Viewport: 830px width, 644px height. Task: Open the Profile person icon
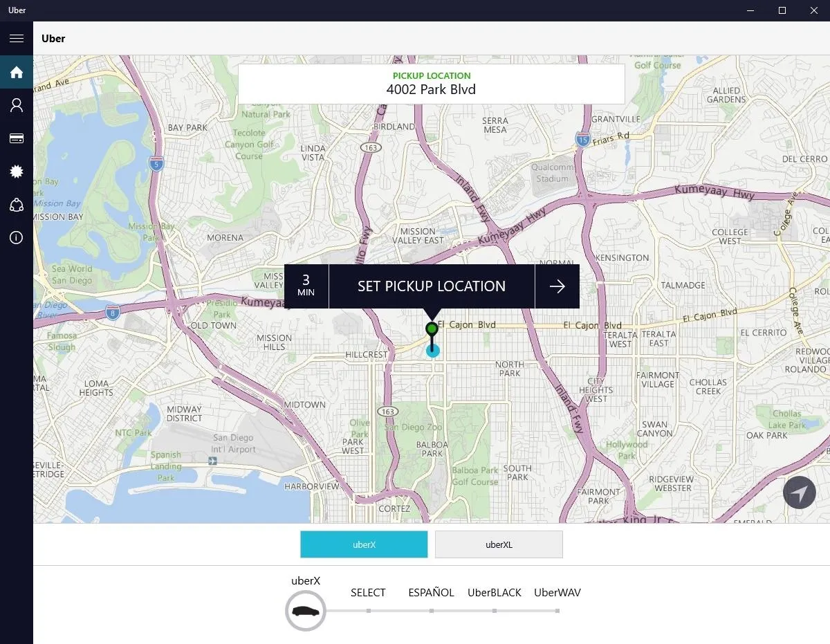17,105
